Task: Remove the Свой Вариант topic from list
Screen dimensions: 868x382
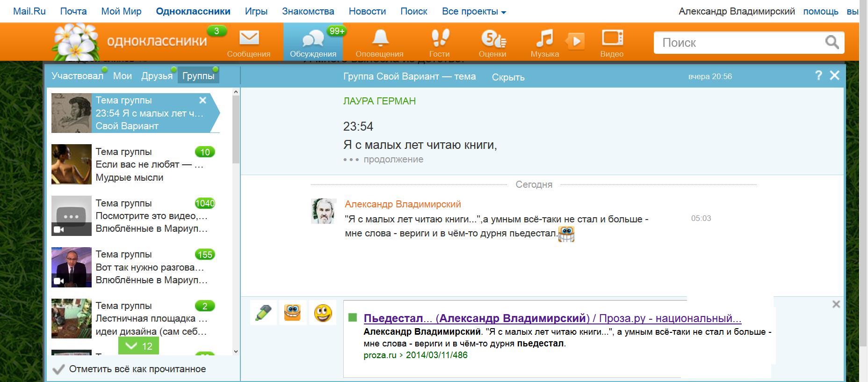Action: click(203, 100)
